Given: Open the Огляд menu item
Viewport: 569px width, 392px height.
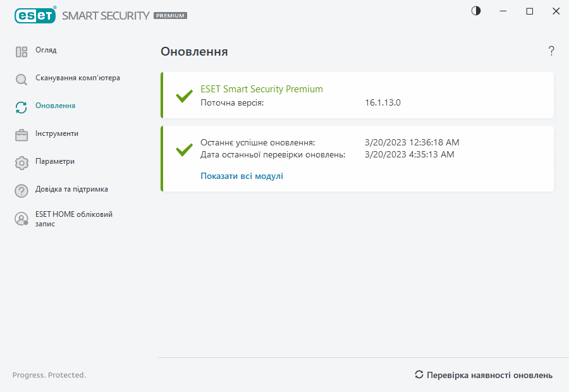Looking at the screenshot, I should coord(46,50).
